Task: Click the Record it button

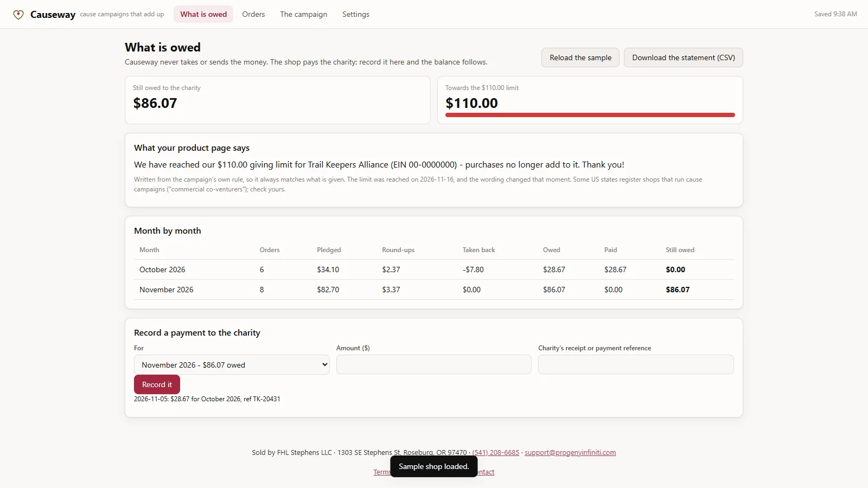Action: tap(157, 384)
